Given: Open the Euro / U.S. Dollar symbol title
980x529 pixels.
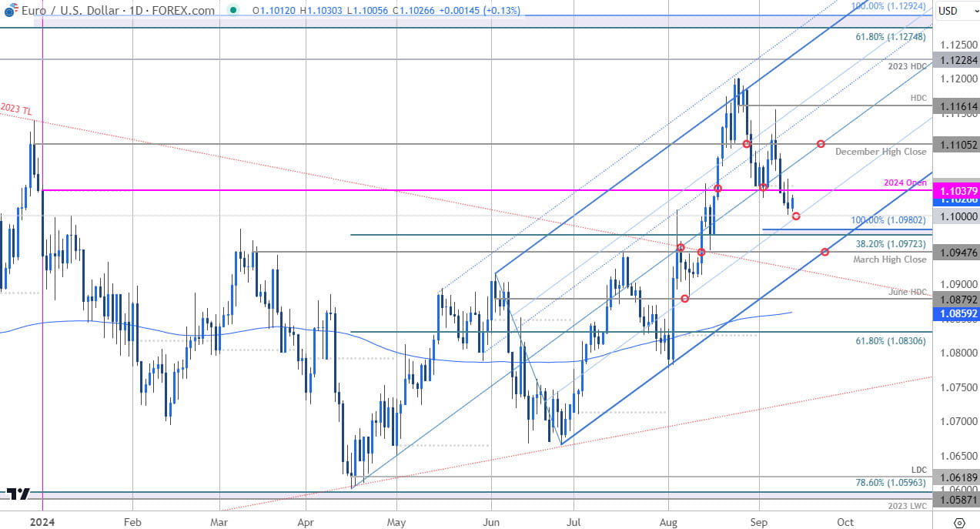Looking at the screenshot, I should pyautogui.click(x=117, y=11).
